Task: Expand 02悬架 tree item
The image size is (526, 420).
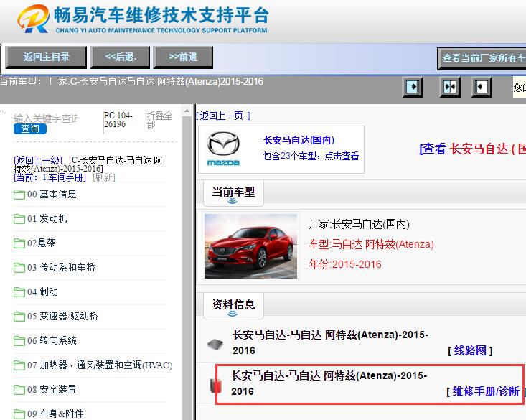Action: point(42,243)
